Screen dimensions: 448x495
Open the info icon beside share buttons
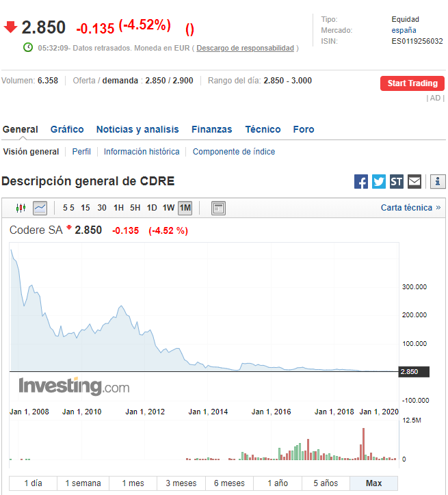pyautogui.click(x=438, y=181)
